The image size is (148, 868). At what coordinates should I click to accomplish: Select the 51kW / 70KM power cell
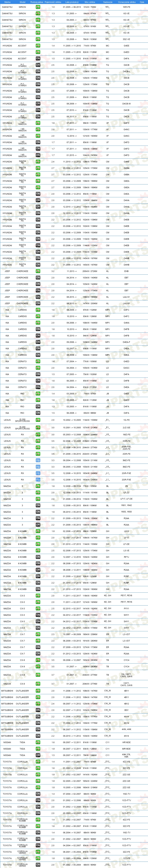(x=90, y=7)
